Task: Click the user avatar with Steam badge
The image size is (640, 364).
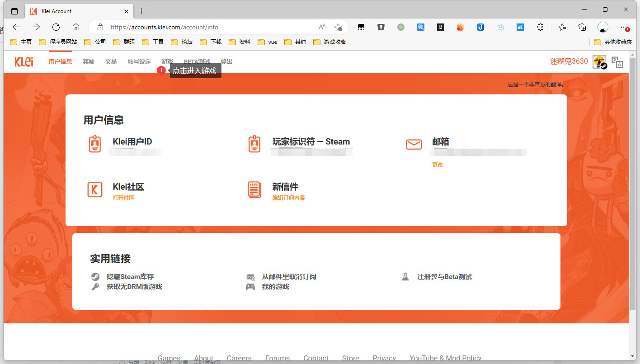Action: coord(599,62)
